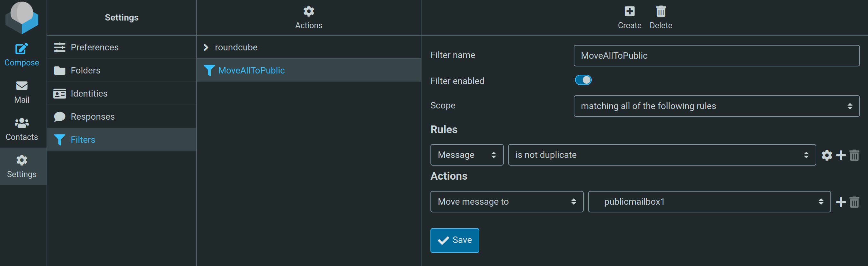Save the filter
This screenshot has width=868, height=266.
click(454, 240)
